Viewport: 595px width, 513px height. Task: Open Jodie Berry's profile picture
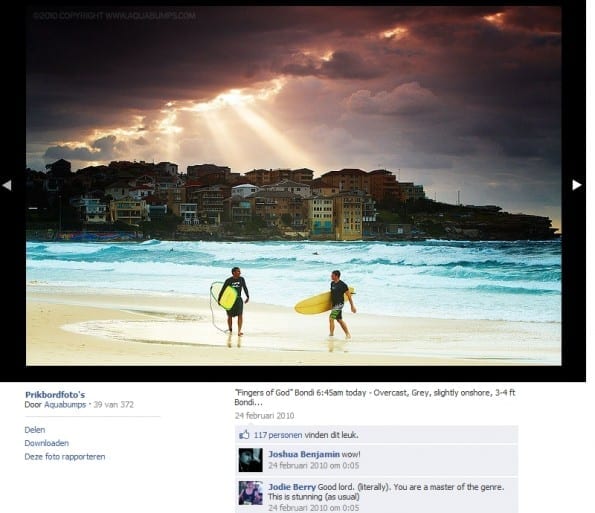coord(250,493)
